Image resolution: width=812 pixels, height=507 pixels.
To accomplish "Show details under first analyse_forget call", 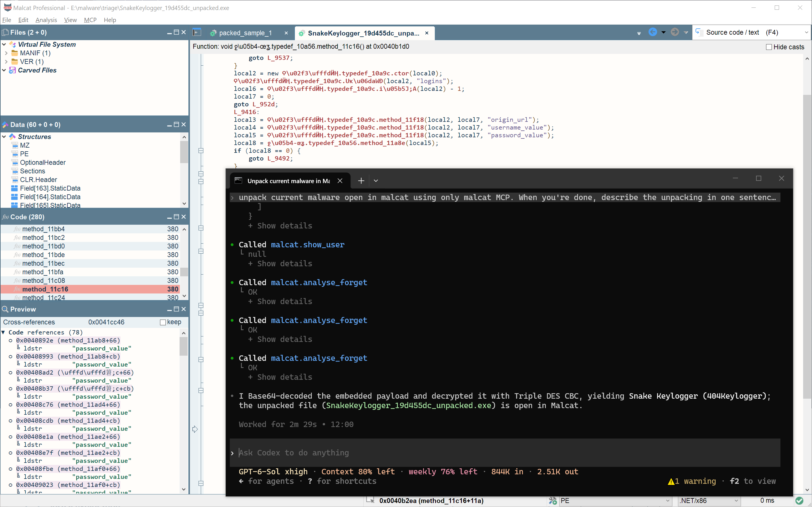I will 280,302.
